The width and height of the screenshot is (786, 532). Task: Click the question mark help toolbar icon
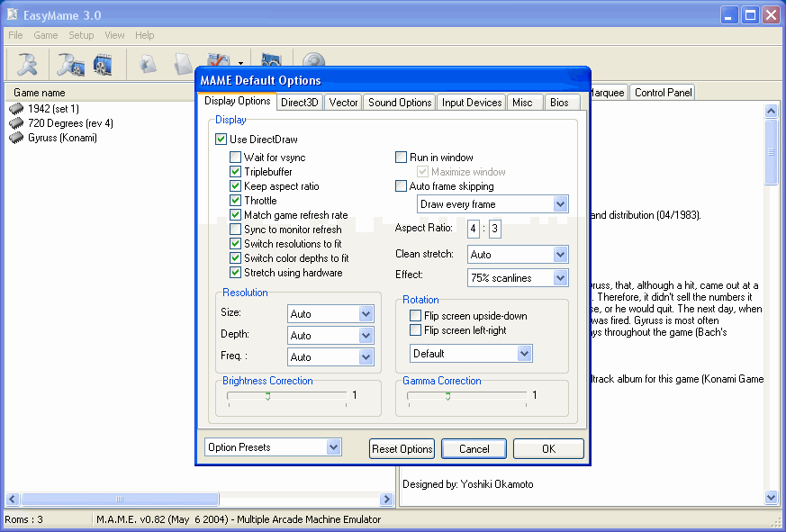pyautogui.click(x=314, y=60)
